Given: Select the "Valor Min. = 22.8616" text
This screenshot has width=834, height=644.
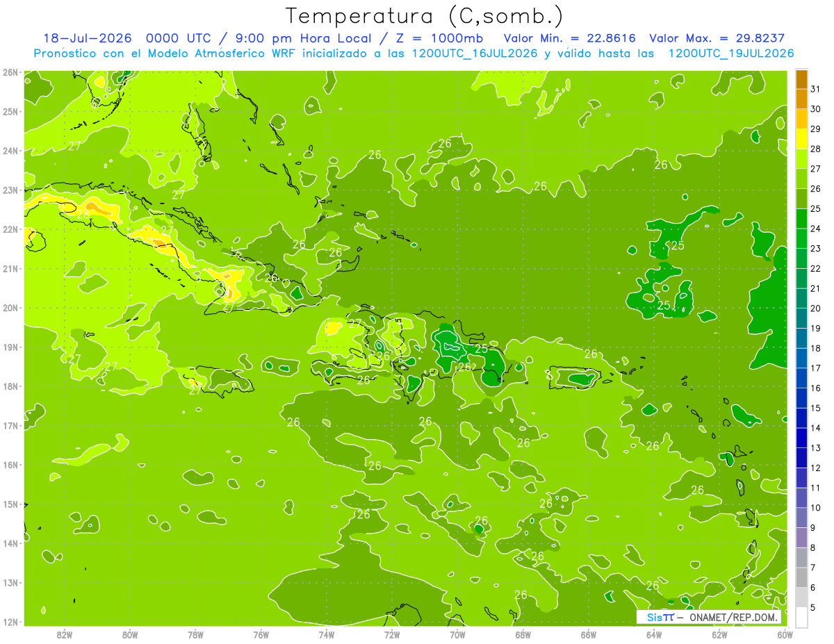Looking at the screenshot, I should pyautogui.click(x=569, y=38).
